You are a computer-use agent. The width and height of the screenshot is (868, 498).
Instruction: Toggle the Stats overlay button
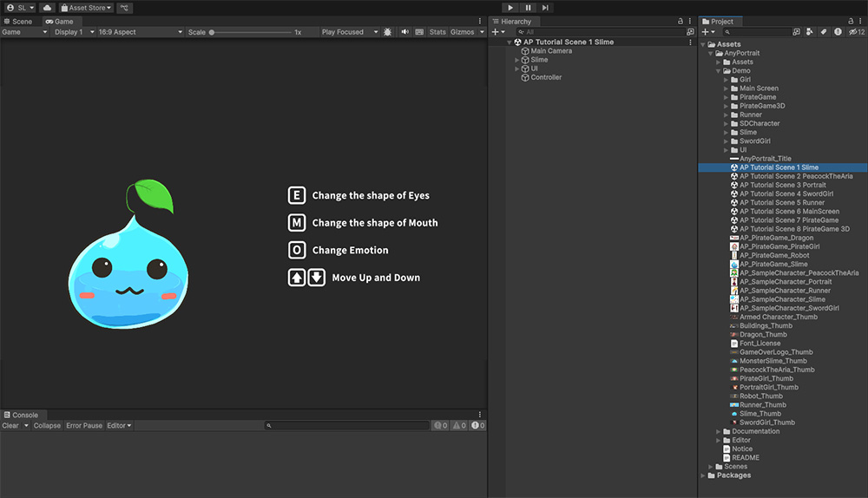(x=437, y=32)
